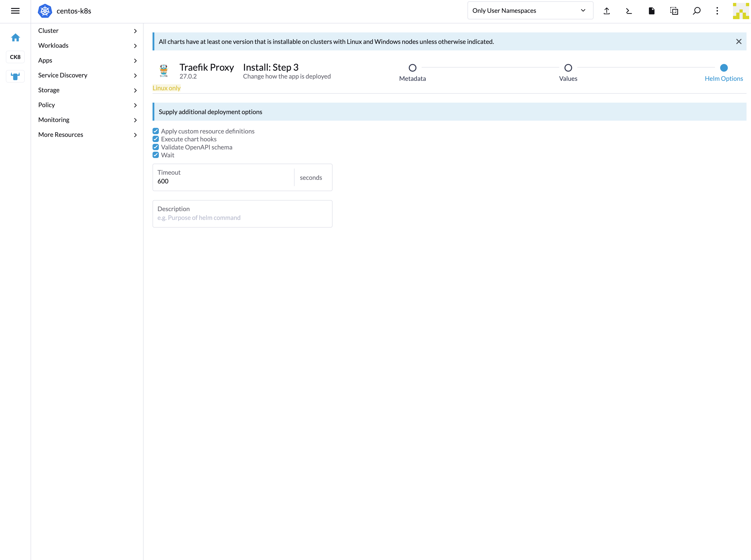Open the three-dot more options menu
The width and height of the screenshot is (751, 560).
[x=717, y=11]
